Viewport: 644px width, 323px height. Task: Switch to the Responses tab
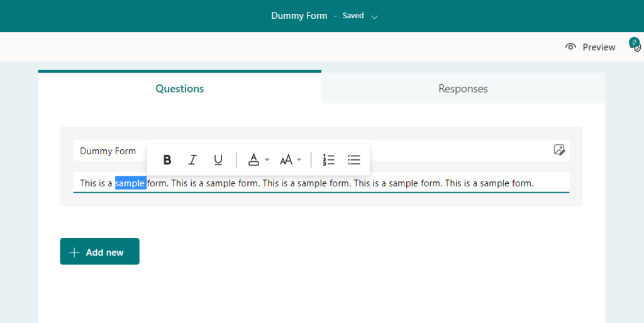(463, 88)
